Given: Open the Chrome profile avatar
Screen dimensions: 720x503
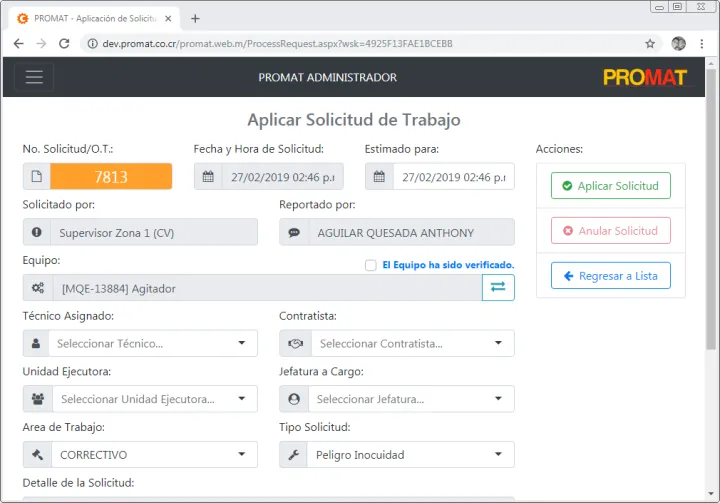Looking at the screenshot, I should pos(679,44).
